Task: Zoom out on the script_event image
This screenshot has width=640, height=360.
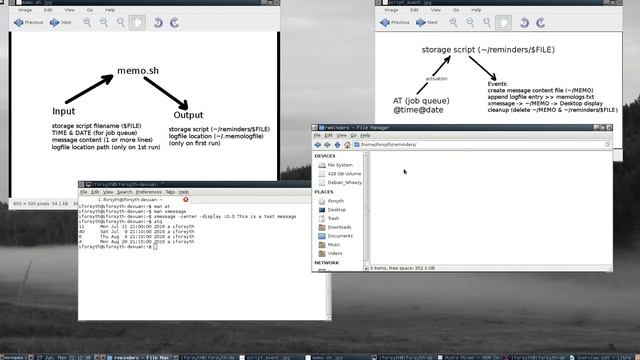Action: pos(470,22)
